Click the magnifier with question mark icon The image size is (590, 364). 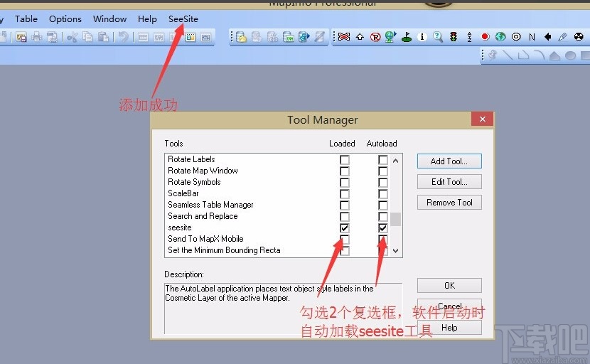[x=438, y=36]
